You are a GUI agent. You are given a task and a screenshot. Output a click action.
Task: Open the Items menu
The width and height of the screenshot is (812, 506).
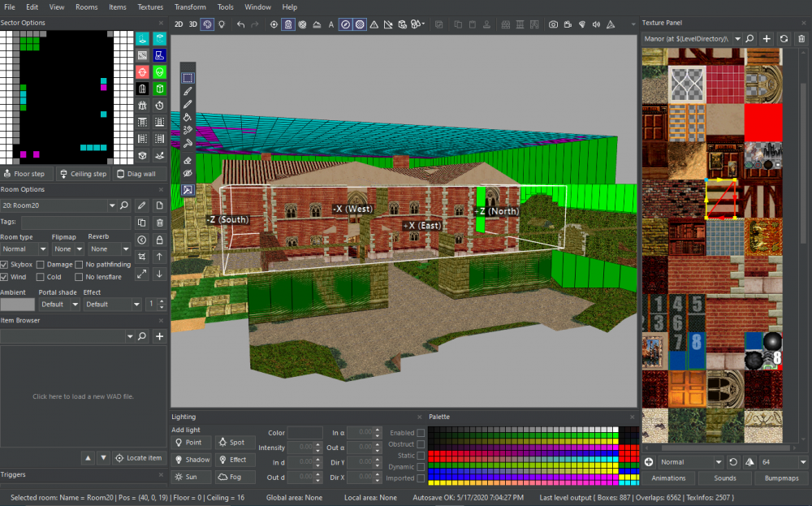click(x=118, y=7)
